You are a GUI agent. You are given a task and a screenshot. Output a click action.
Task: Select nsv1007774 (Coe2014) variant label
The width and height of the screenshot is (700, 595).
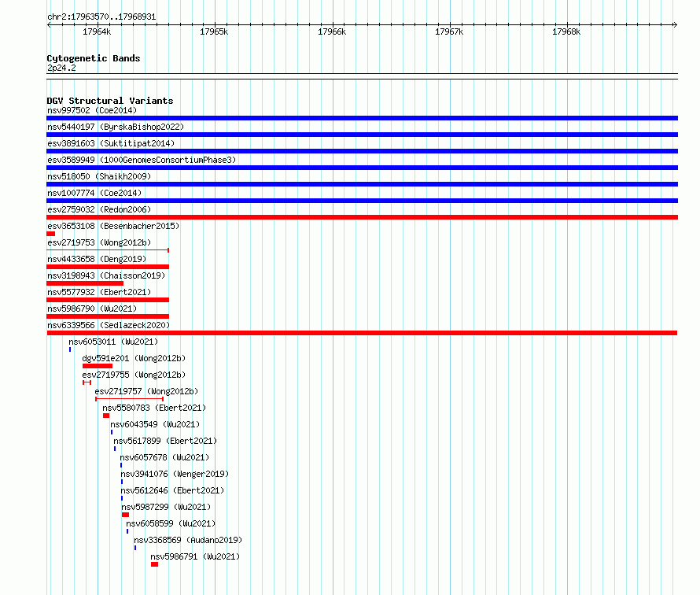click(94, 193)
